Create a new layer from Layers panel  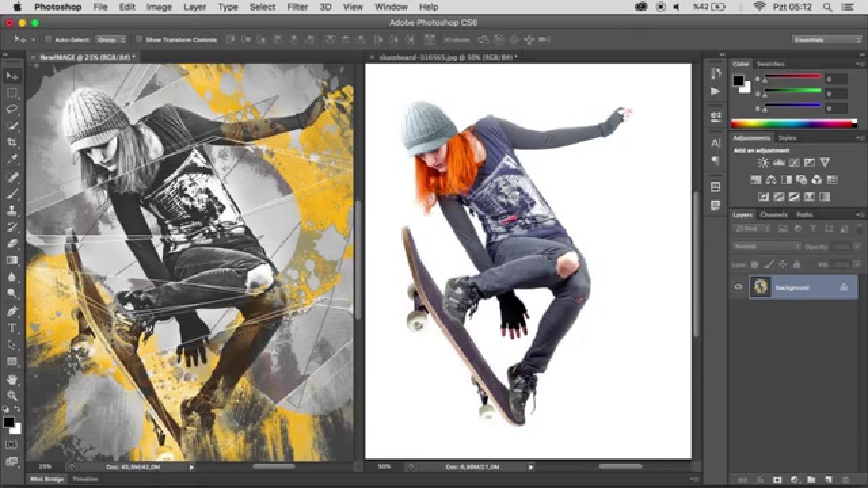827,480
